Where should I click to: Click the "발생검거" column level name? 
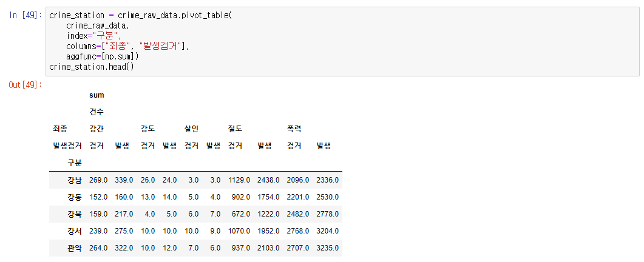(67, 146)
